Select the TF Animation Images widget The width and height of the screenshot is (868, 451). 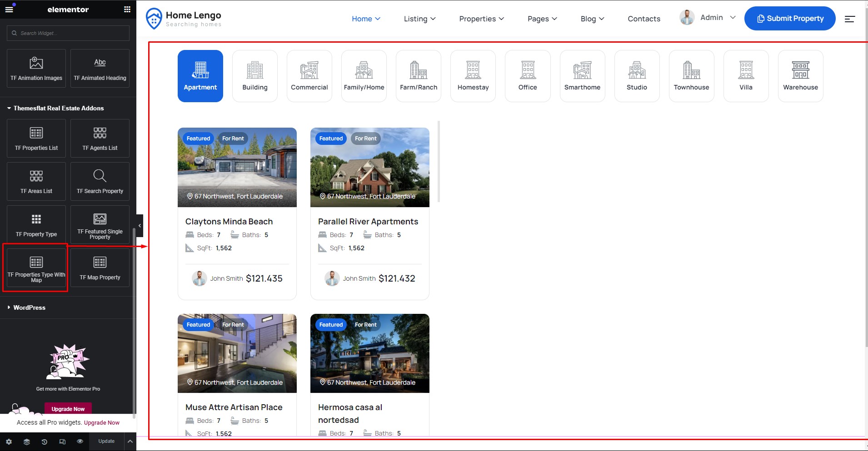tap(36, 68)
